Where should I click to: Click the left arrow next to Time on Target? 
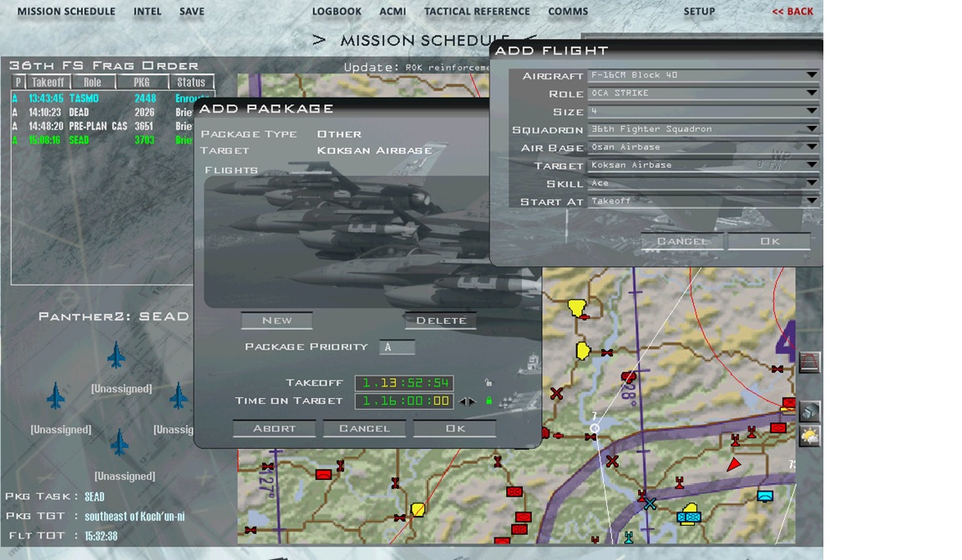pos(462,401)
